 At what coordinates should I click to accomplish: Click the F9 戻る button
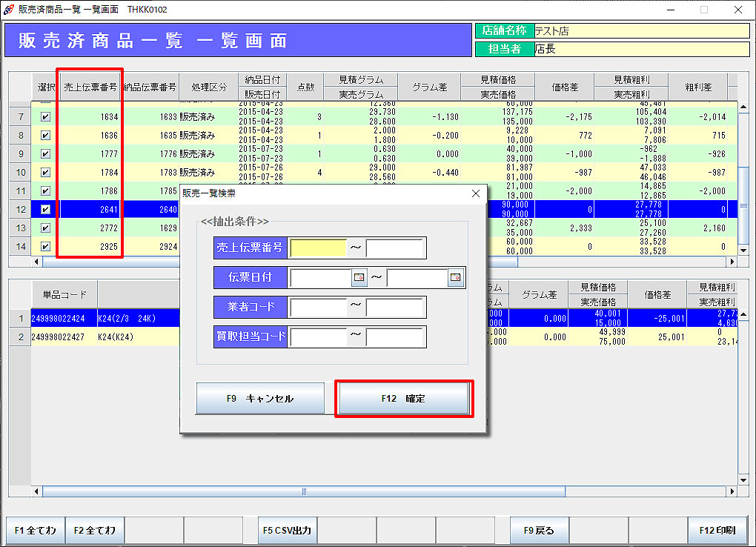pos(539,531)
